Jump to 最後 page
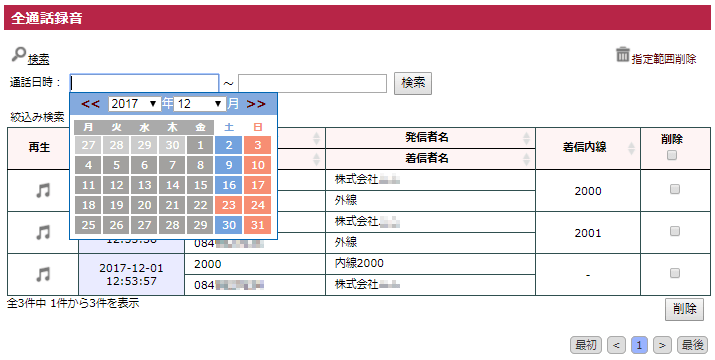 [693, 345]
